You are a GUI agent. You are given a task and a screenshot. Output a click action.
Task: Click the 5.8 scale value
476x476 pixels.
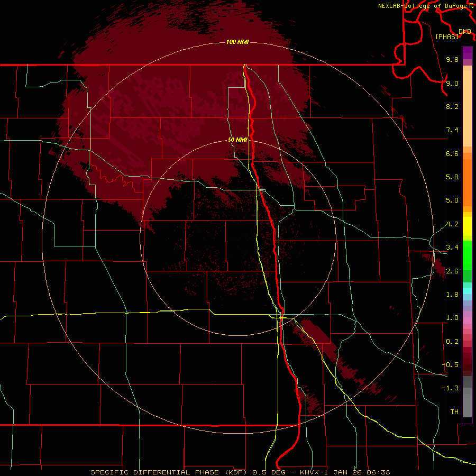tap(452, 177)
